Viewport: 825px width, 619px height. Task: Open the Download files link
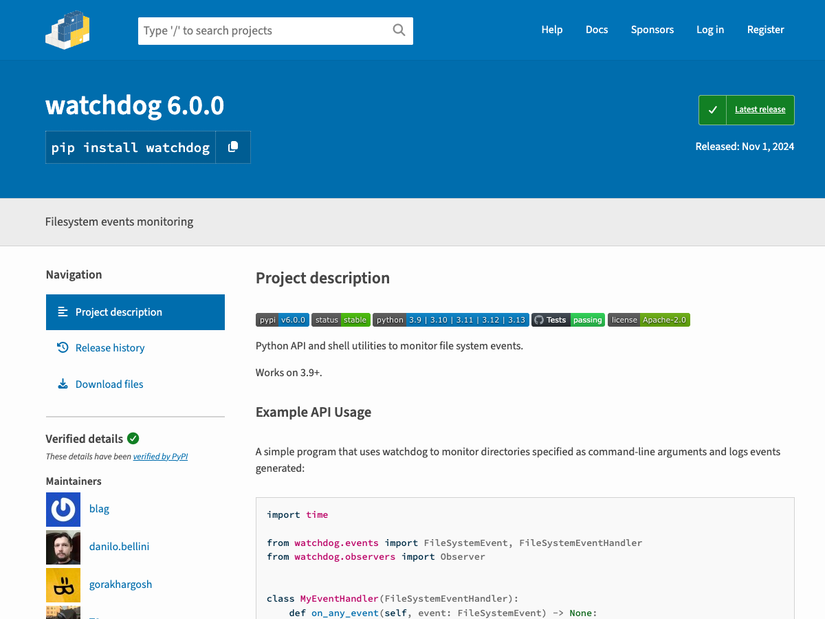[109, 384]
